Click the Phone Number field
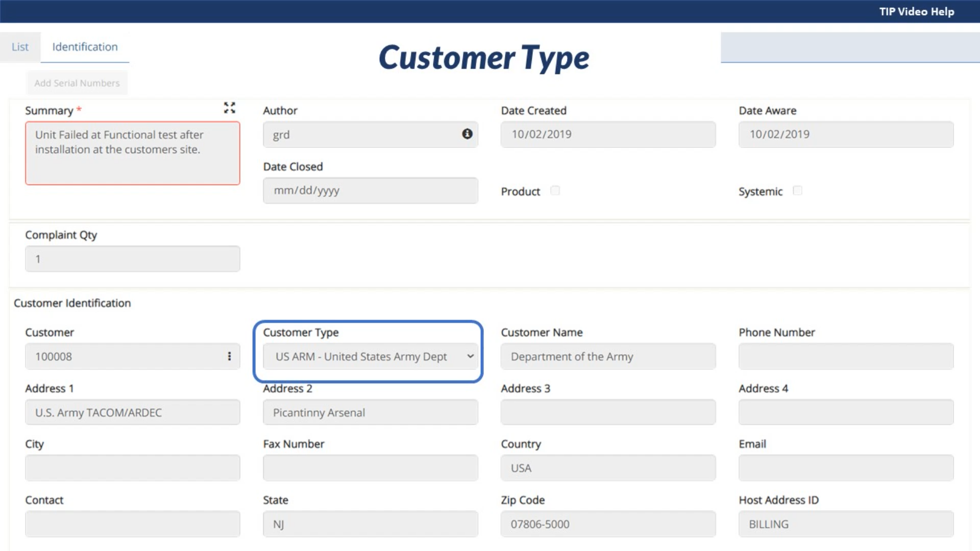 (845, 356)
